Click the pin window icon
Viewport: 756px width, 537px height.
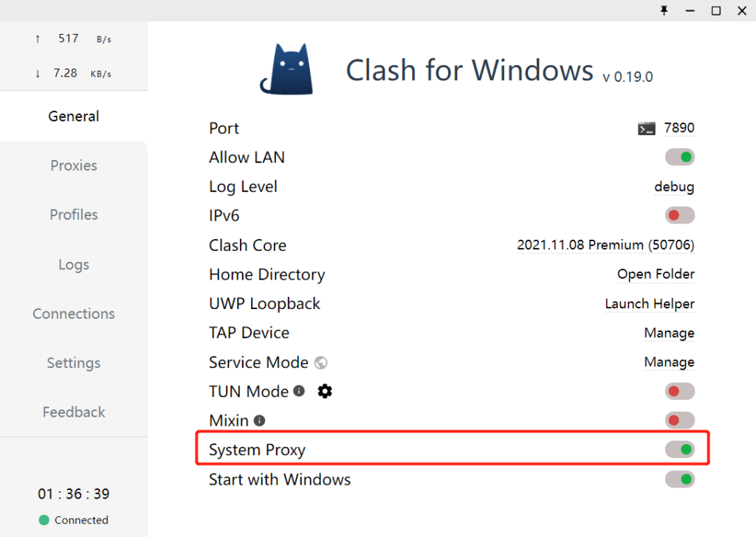click(x=664, y=10)
